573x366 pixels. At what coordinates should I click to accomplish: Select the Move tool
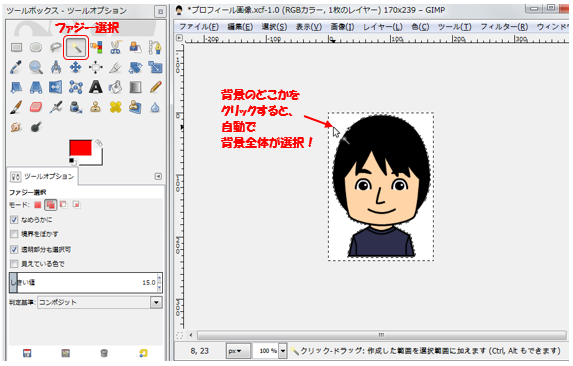pos(76,67)
